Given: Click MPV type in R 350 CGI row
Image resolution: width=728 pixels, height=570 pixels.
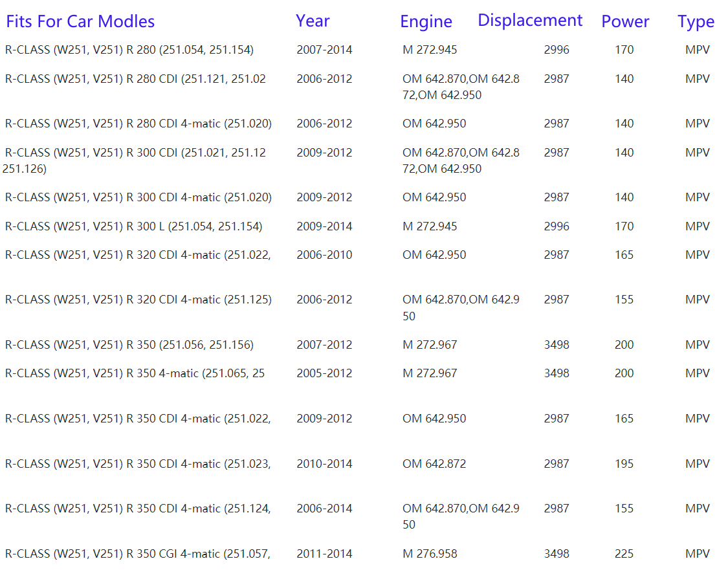Looking at the screenshot, I should 698,554.
